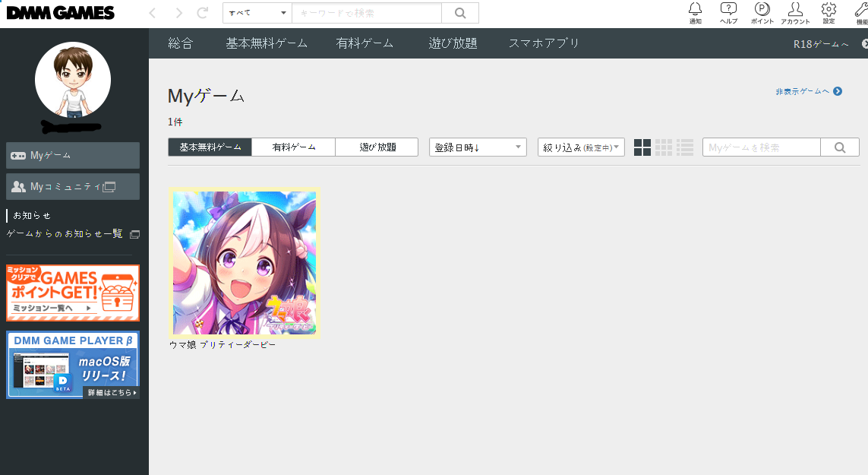
Task: Select the 総合 navigation tab
Action: point(181,43)
